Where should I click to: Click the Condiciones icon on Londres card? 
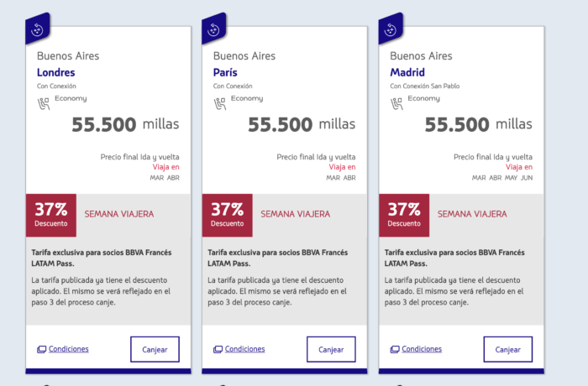click(x=41, y=349)
